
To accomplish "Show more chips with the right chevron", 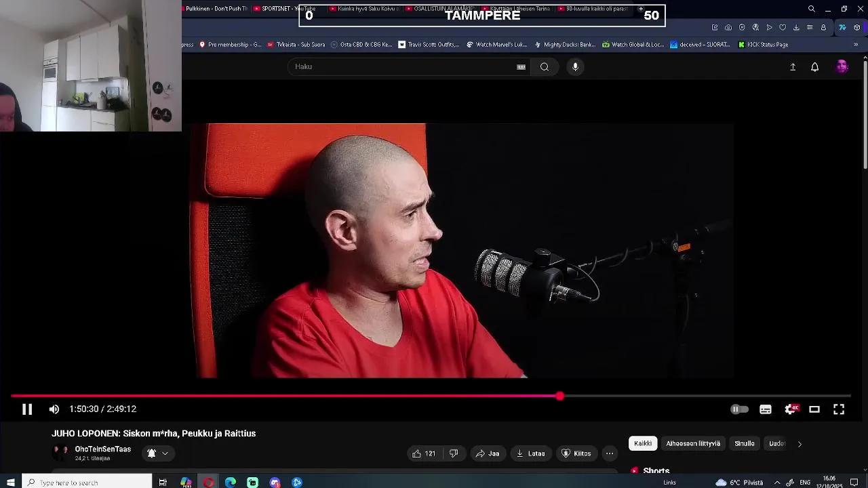I will 800,444.
